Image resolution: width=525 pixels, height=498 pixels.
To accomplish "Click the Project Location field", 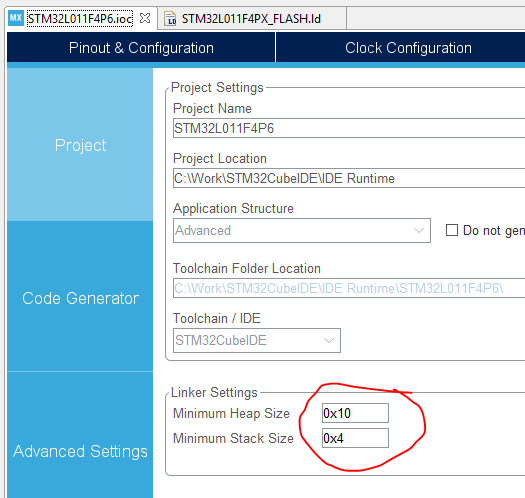I will coord(349,178).
